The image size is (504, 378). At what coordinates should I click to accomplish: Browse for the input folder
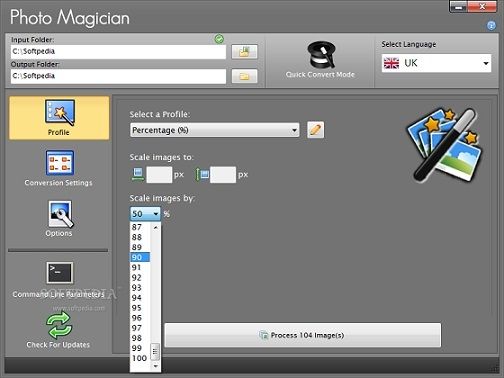244,52
